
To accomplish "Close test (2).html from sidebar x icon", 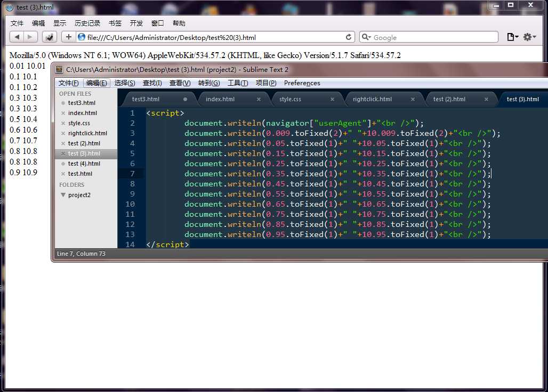I will coord(63,143).
